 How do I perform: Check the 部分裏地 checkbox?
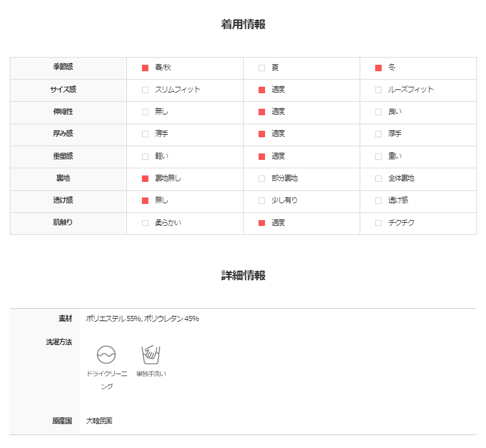(262, 179)
